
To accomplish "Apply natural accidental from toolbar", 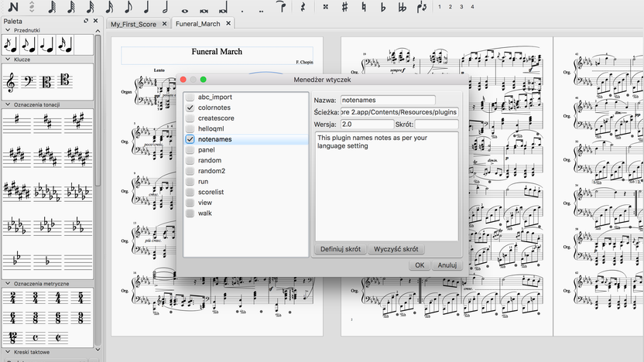I will (x=364, y=7).
